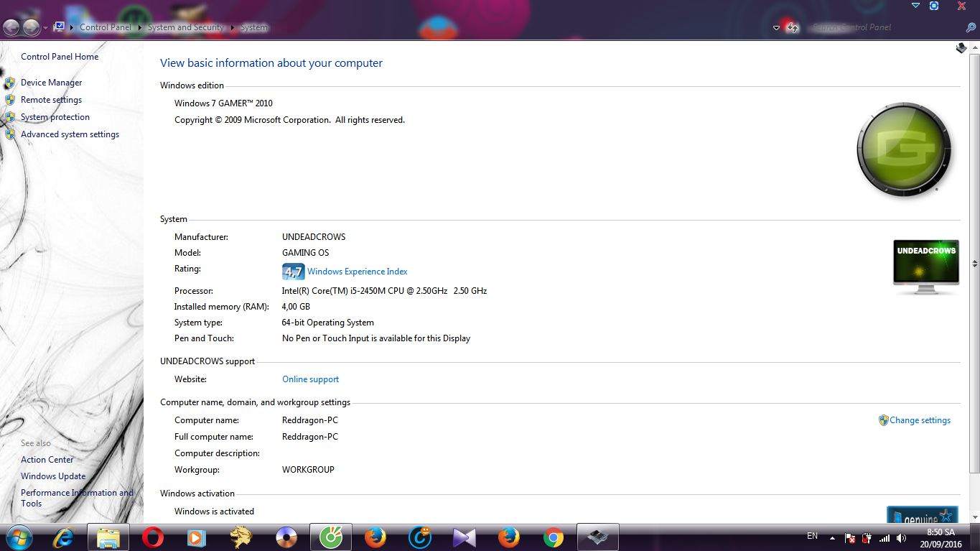Open Windows Explorer folder icon in taskbar
The height and width of the screenshot is (551, 980).
click(x=108, y=537)
